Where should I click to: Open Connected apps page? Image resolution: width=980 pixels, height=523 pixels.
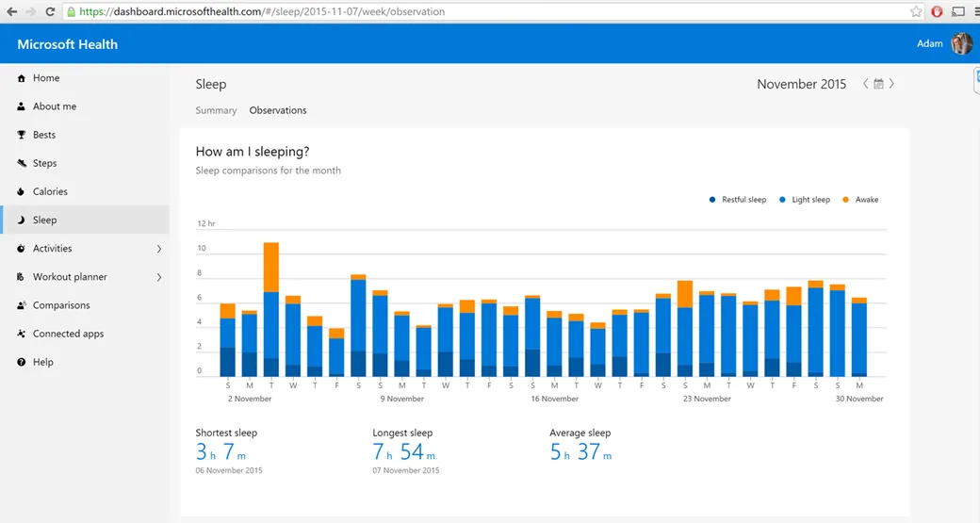tap(85, 334)
